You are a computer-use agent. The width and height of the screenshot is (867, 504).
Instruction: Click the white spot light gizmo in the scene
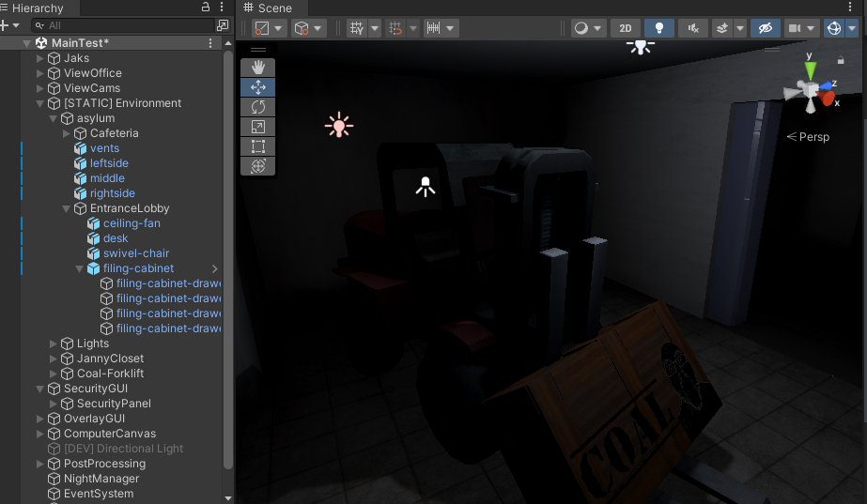(x=426, y=187)
